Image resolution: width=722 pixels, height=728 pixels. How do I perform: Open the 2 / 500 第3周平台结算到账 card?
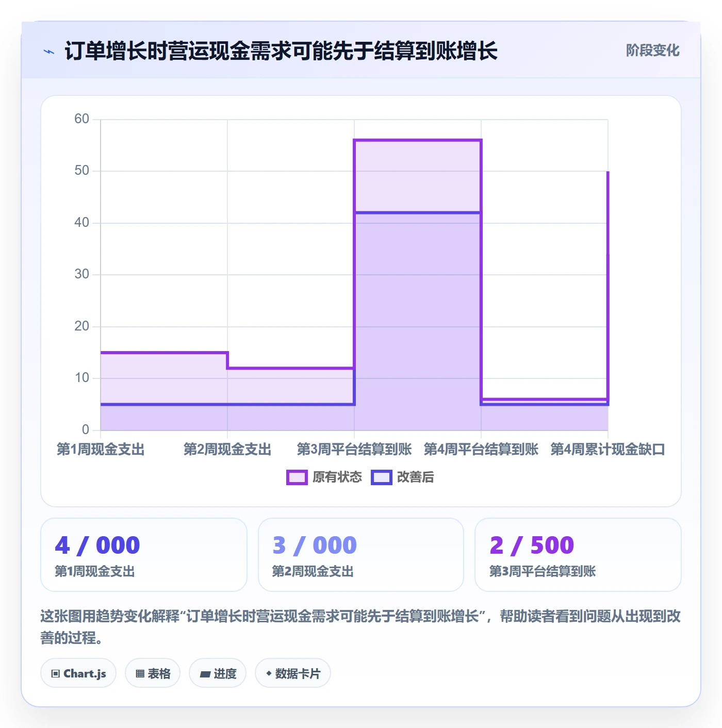[x=578, y=555]
